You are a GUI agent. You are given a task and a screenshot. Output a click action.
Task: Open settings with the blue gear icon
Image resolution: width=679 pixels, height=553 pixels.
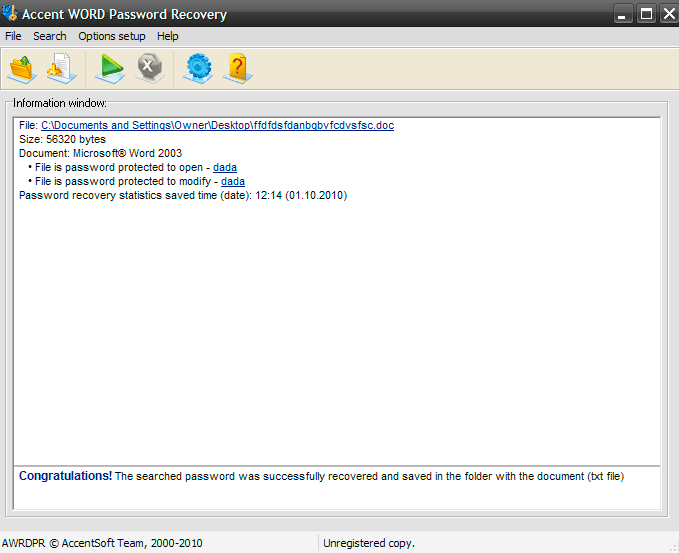198,68
